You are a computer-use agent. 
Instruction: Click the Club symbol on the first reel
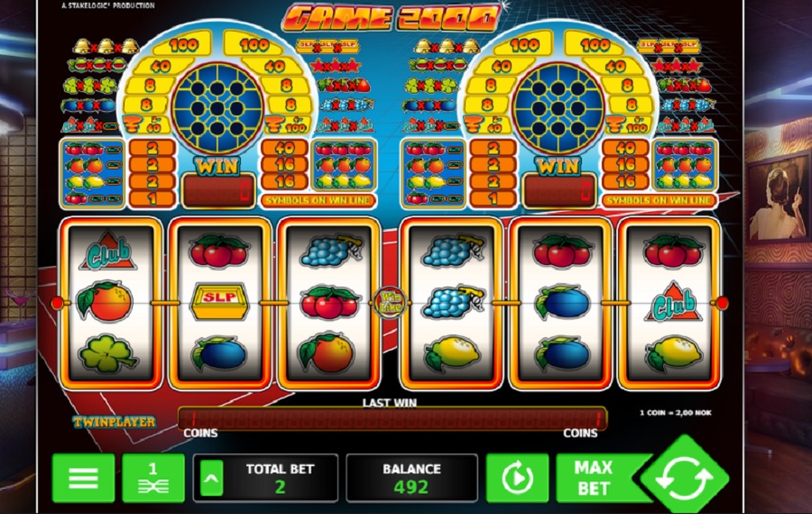(108, 252)
